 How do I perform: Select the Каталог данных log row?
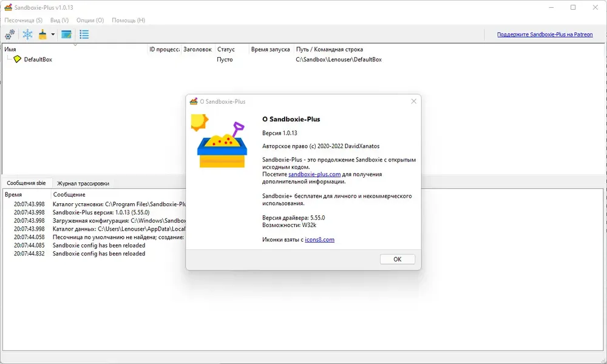tap(95, 229)
